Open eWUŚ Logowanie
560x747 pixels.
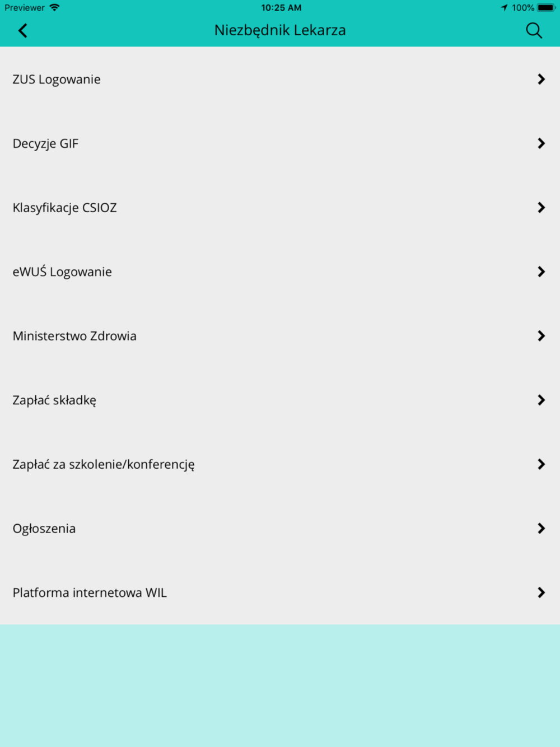point(280,272)
